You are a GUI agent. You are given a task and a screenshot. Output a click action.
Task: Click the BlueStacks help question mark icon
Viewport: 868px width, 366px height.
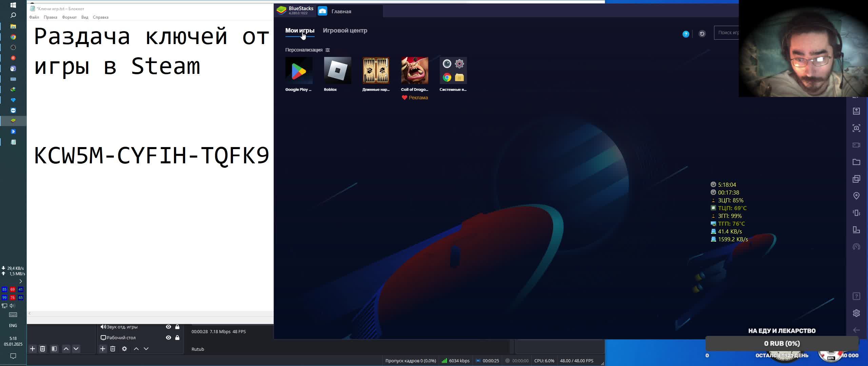pos(686,34)
